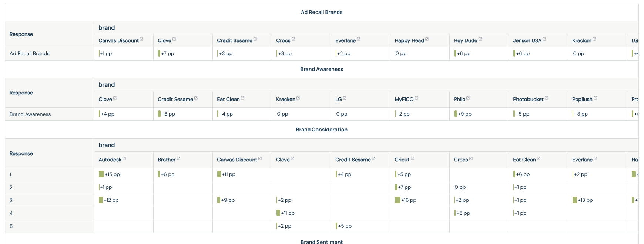Follow the Jenson USA brand link
Screen dimensions: 644x244
click(527, 40)
